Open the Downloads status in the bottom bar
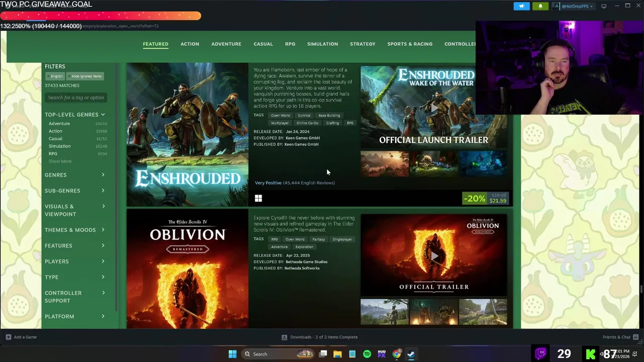 pos(319,337)
